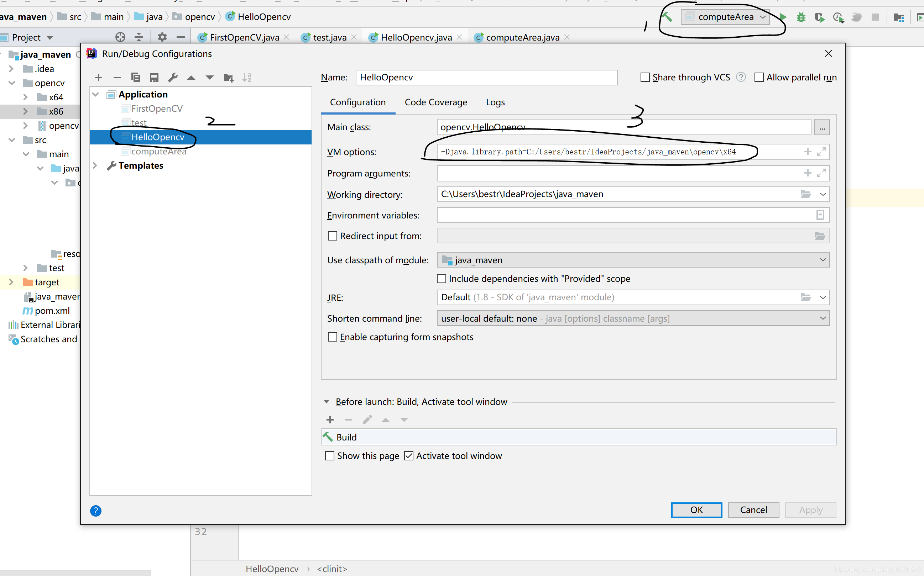Switch to the Code Coverage tab

pos(436,102)
